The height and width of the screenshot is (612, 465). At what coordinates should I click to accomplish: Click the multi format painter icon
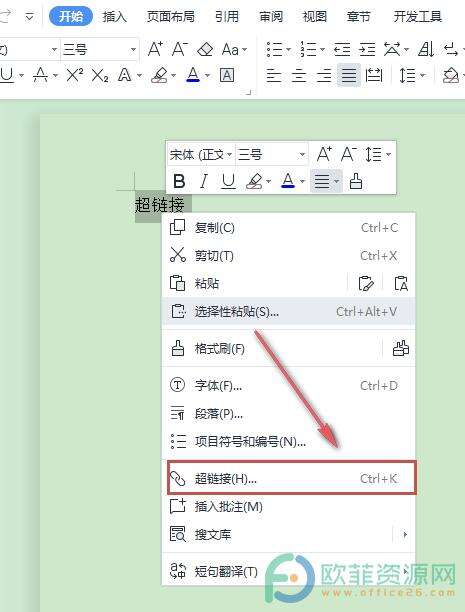[x=401, y=348]
